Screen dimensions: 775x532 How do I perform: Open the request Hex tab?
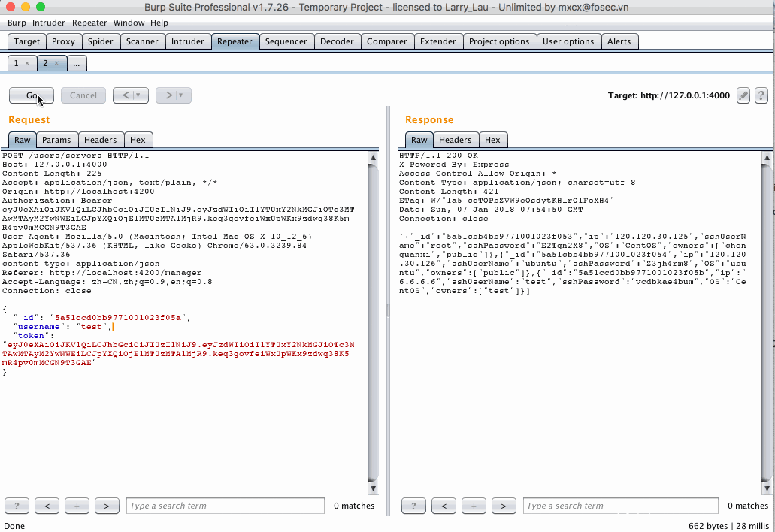coord(138,140)
